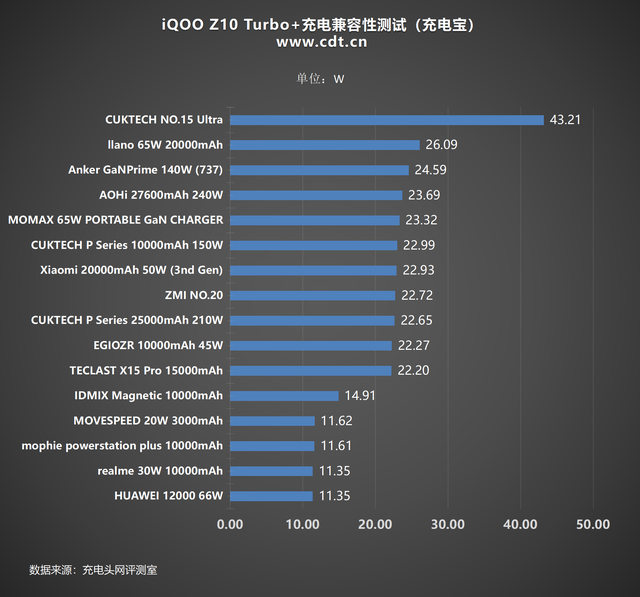
Task: Select the EGIOZR 10000mAh 45W label
Action: pyautogui.click(x=158, y=346)
